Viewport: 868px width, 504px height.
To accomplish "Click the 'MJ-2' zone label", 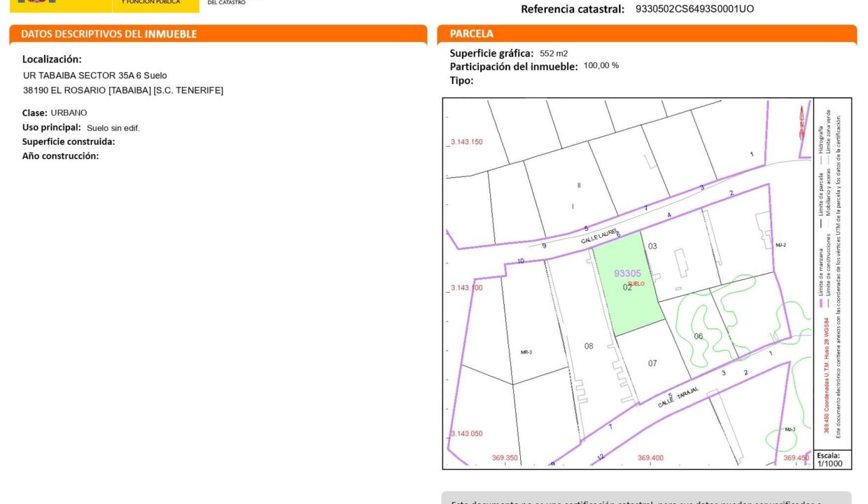I will [x=780, y=245].
